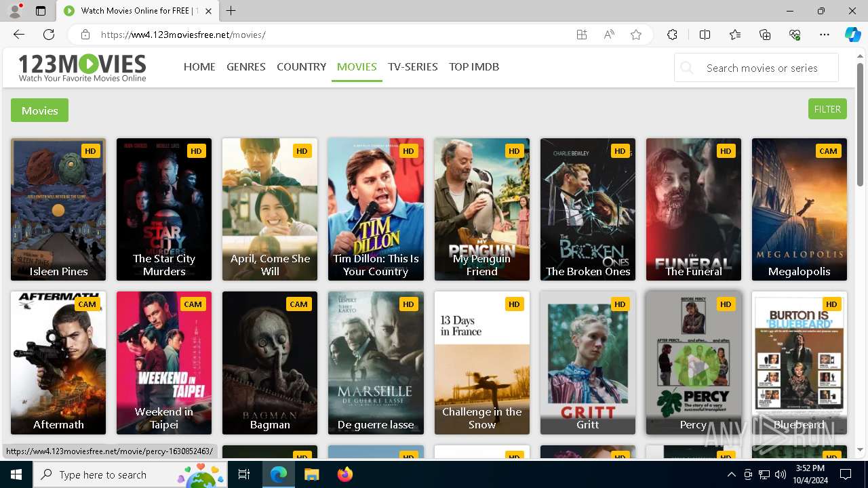Go back to previous page in browser
Viewport: 868px width, 488px height.
click(19, 35)
